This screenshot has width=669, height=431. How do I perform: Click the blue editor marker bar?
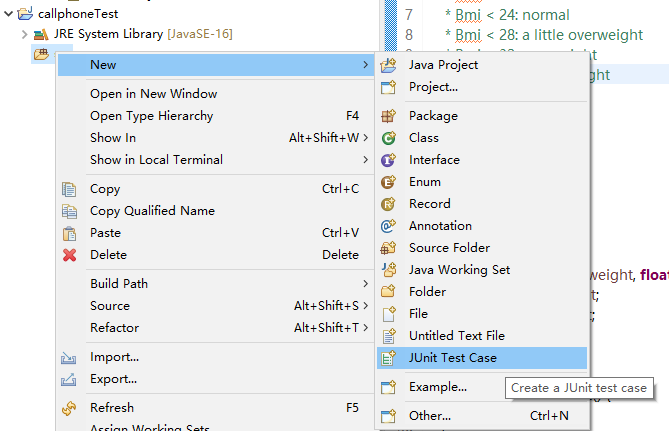pos(390,26)
